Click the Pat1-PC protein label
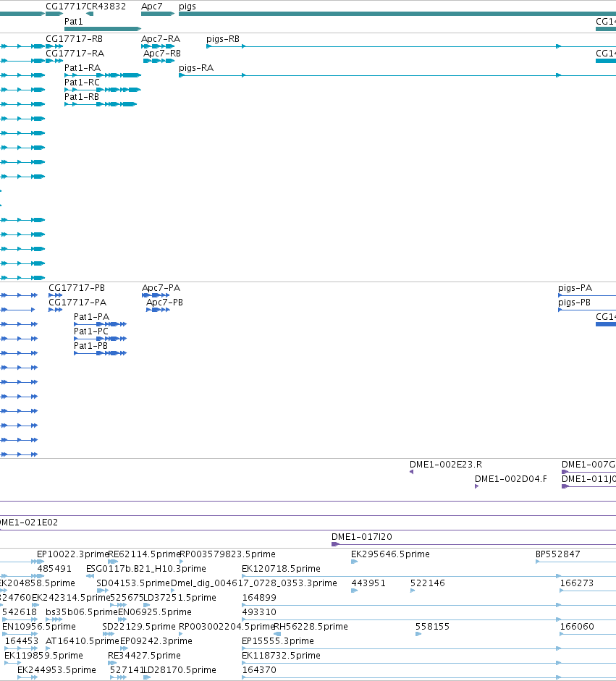The width and height of the screenshot is (616, 681). (90, 331)
